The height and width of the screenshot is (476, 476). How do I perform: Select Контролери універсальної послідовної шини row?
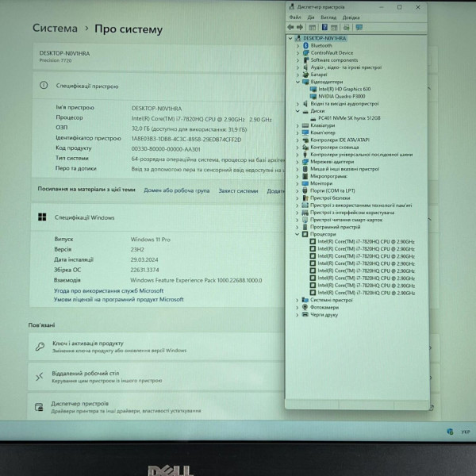tap(361, 155)
